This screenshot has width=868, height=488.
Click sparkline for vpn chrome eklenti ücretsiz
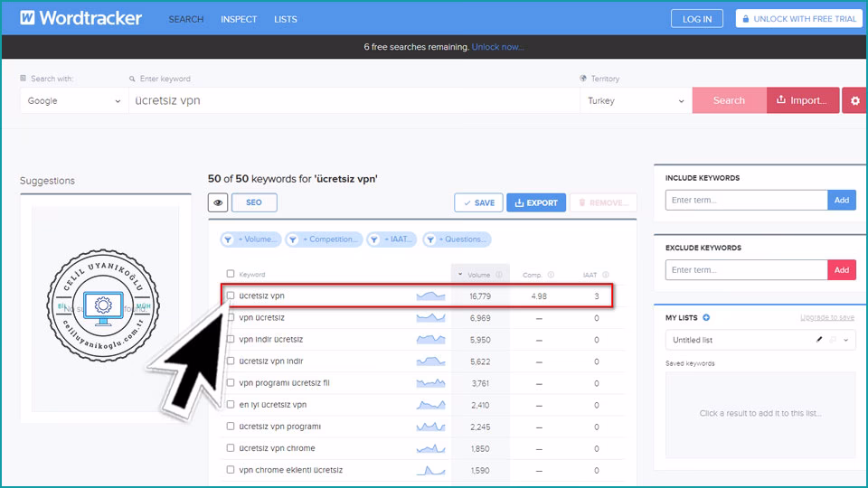[x=430, y=470]
